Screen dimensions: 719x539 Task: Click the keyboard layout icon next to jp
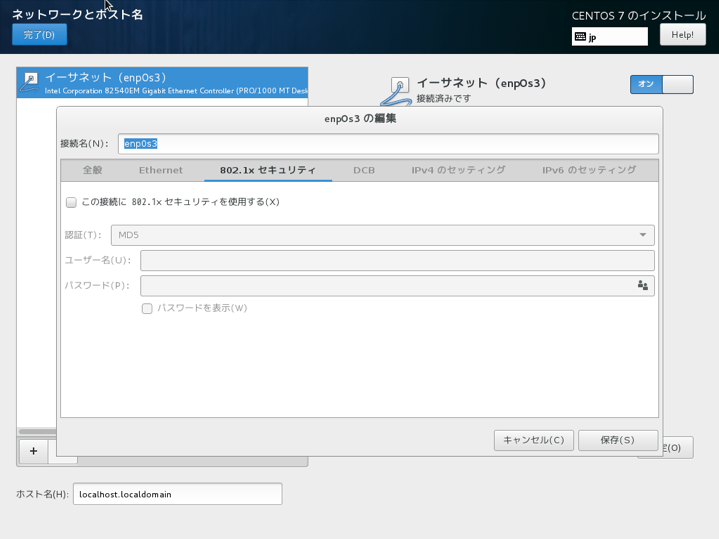(x=580, y=37)
